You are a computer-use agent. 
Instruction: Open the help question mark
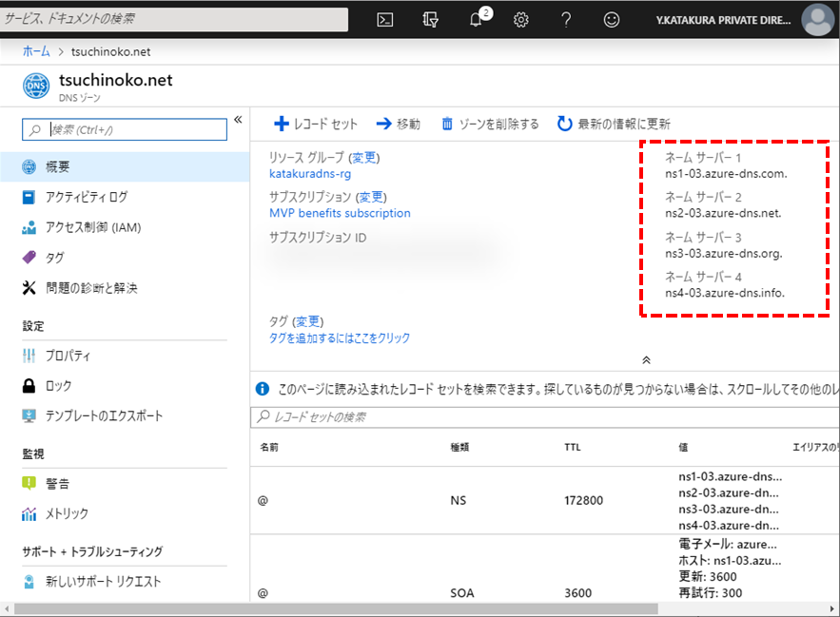566,20
